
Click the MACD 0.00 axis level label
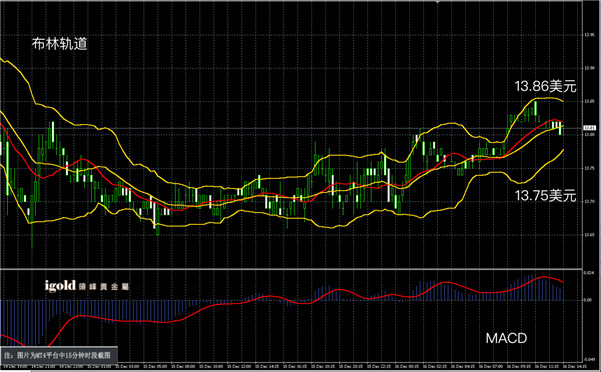(588, 300)
